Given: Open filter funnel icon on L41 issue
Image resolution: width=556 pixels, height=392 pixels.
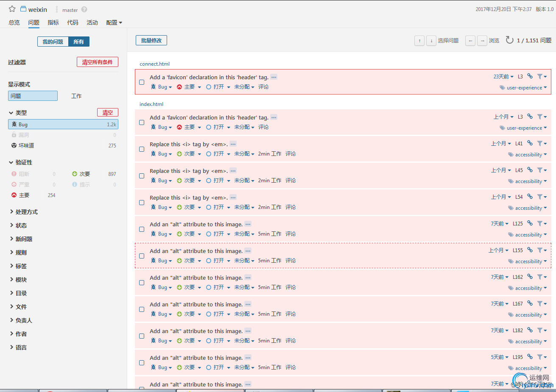Looking at the screenshot, I should tap(542, 143).
